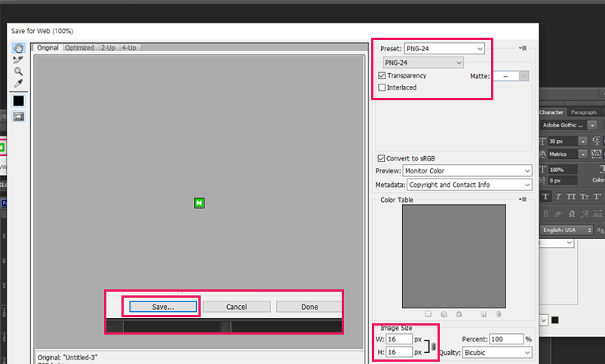
Task: Toggle swash OpenType option
Action: point(585,213)
